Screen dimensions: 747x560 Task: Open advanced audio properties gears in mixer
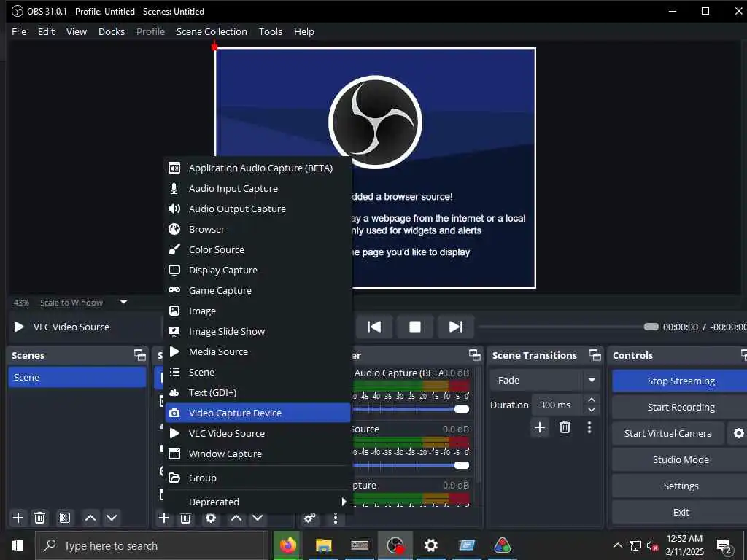click(x=309, y=518)
